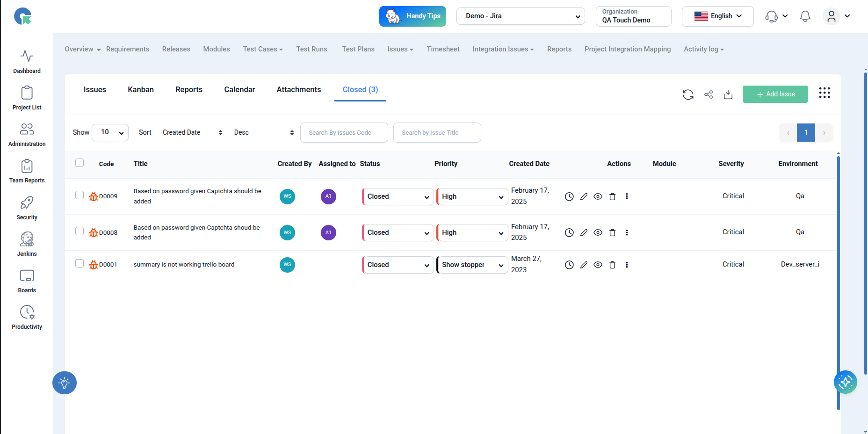This screenshot has width=868, height=434.
Task: Open time log clock icon for D0001
Action: [x=569, y=265]
